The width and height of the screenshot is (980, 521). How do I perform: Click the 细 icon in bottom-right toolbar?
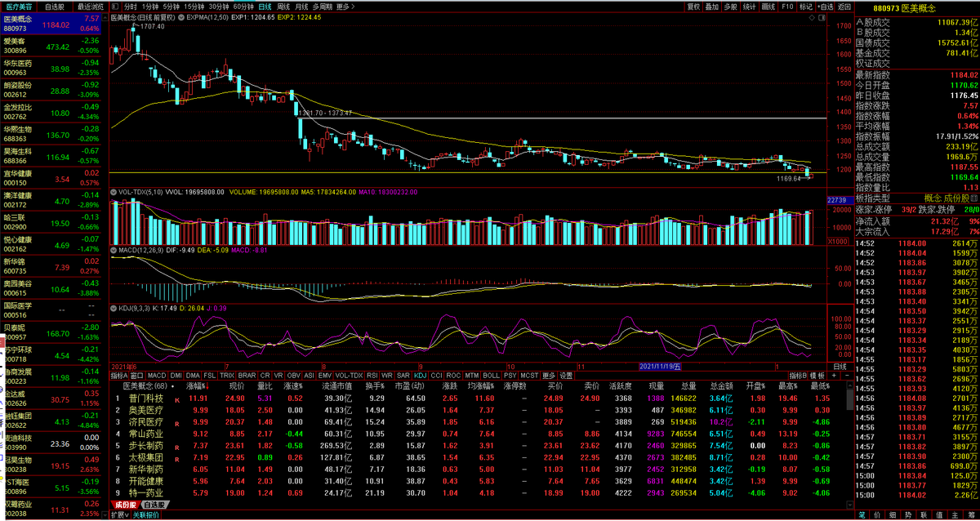coord(893,515)
